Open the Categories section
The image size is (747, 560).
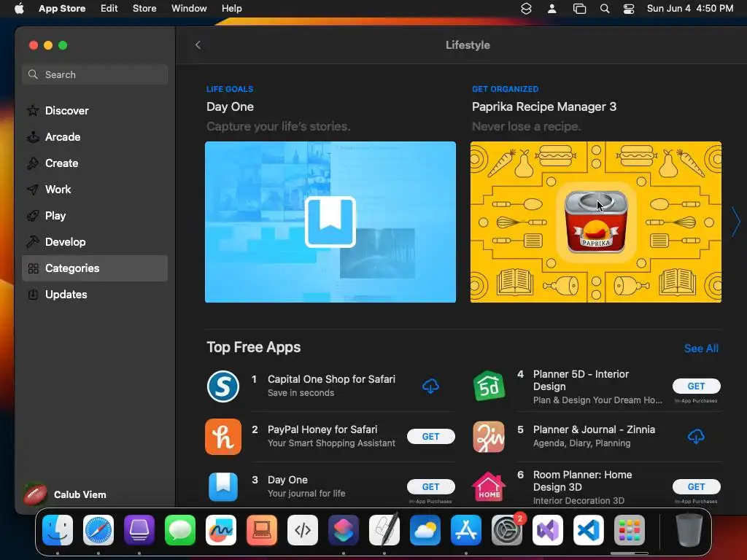pos(94,268)
